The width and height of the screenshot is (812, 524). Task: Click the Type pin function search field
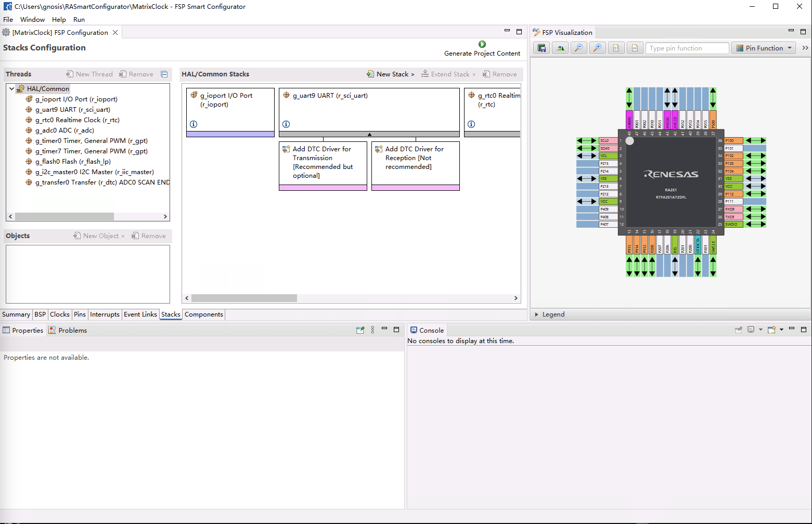coord(687,48)
